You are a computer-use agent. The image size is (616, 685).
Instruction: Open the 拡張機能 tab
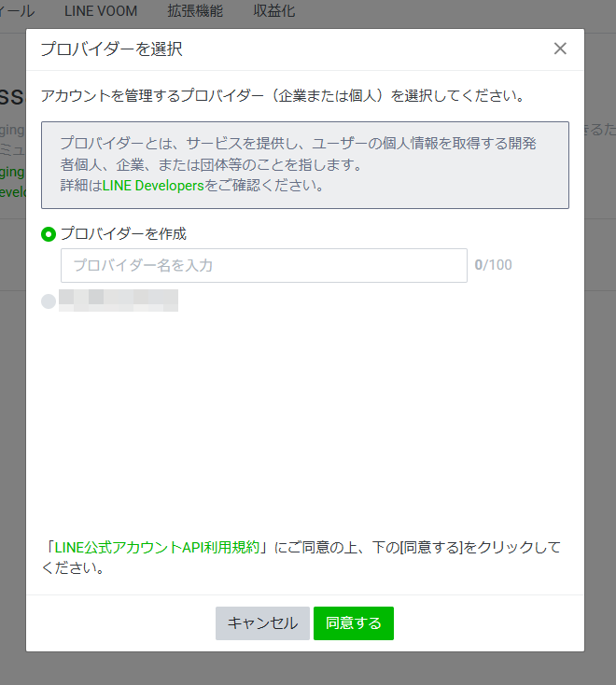[194, 11]
